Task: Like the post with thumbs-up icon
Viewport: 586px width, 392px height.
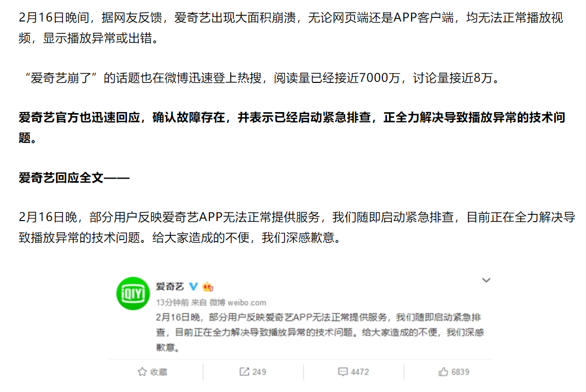Action: 443,372
